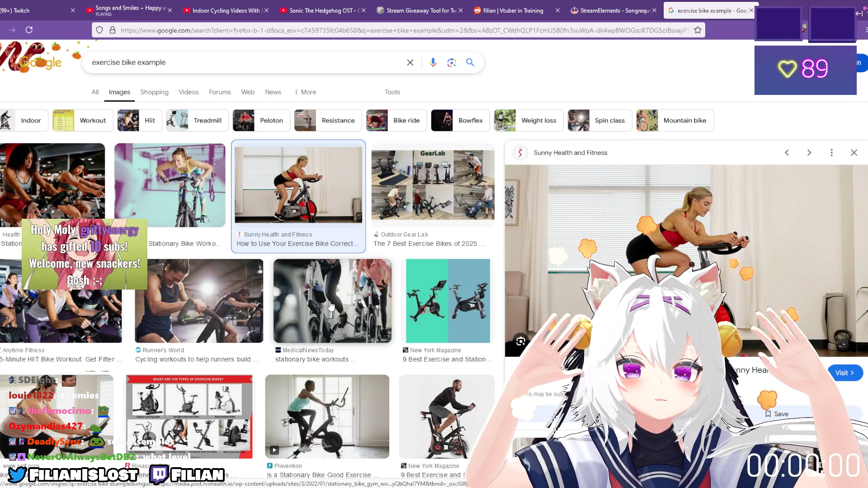
Task: Bookmark this page with star icon
Action: point(698,30)
